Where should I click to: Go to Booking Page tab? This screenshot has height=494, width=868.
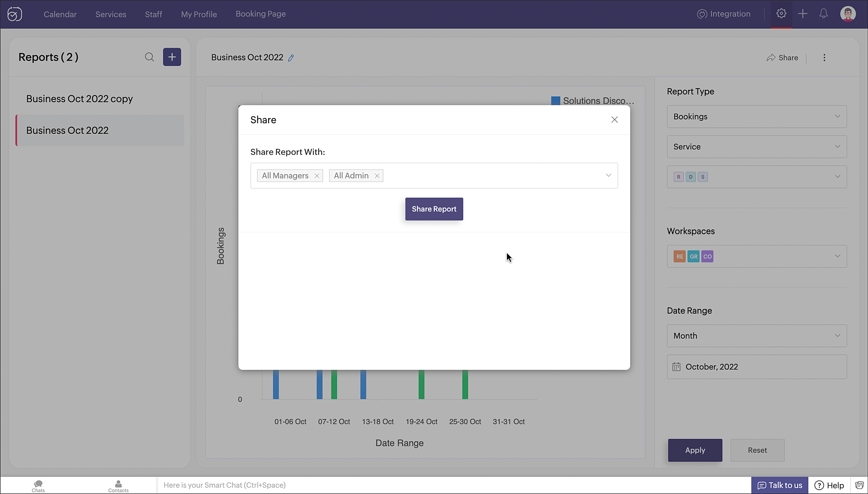[260, 14]
